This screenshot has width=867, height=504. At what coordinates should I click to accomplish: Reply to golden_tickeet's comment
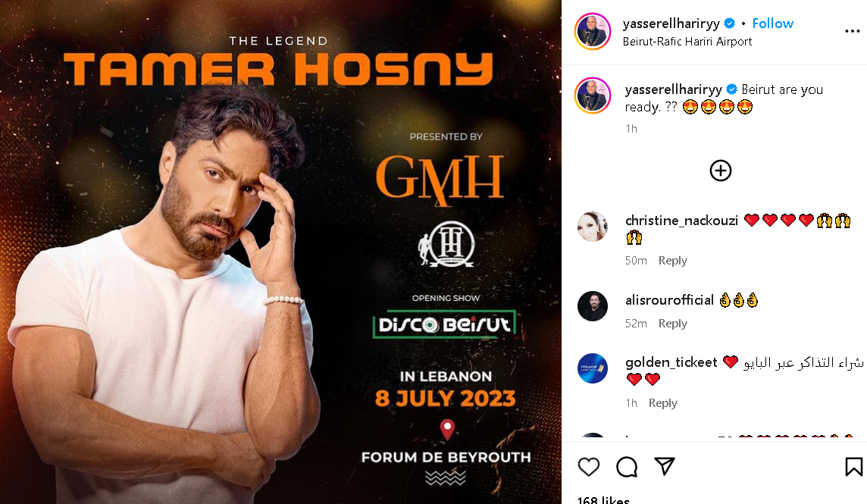662,403
